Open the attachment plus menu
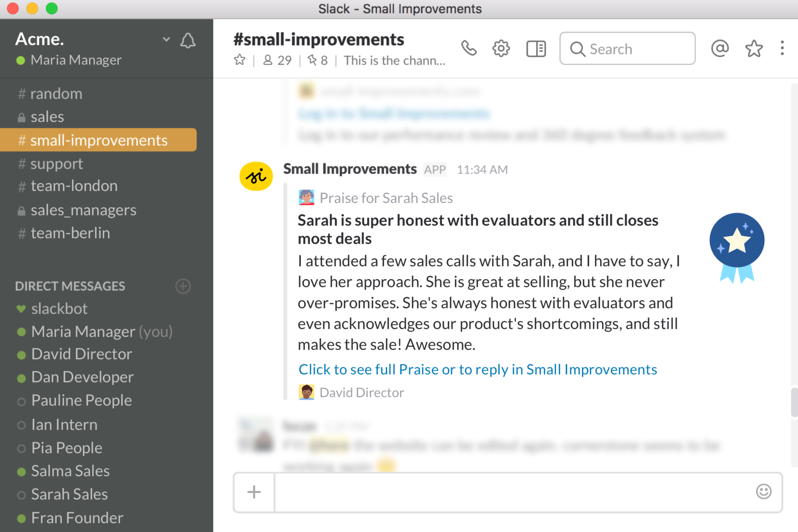Screen dimensions: 798x532 [254, 492]
